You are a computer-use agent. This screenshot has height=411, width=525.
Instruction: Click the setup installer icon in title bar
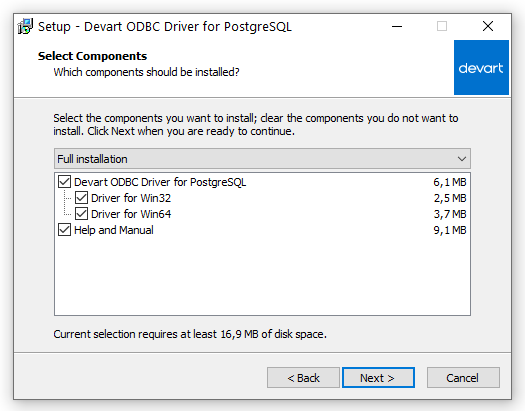pos(25,26)
